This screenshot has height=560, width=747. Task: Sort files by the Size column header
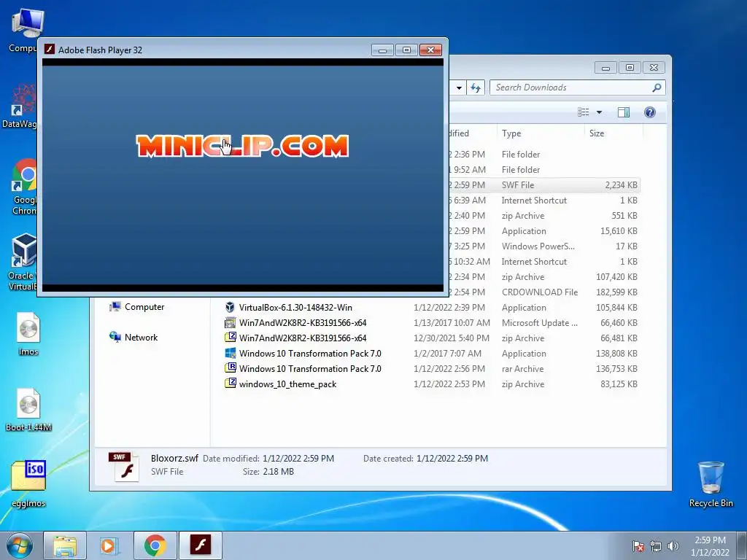[614, 133]
